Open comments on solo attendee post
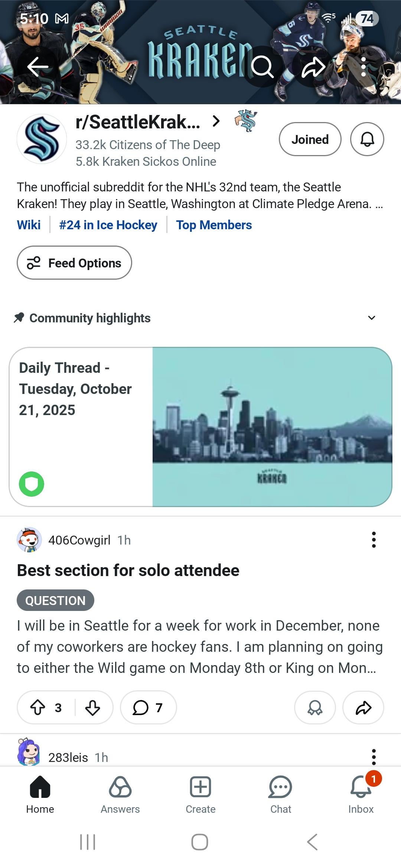The height and width of the screenshot is (868, 401). (x=148, y=707)
